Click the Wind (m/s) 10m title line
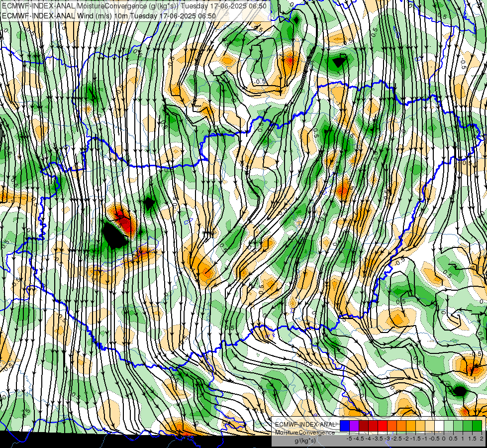The height and width of the screenshot is (448, 487). click(x=109, y=15)
